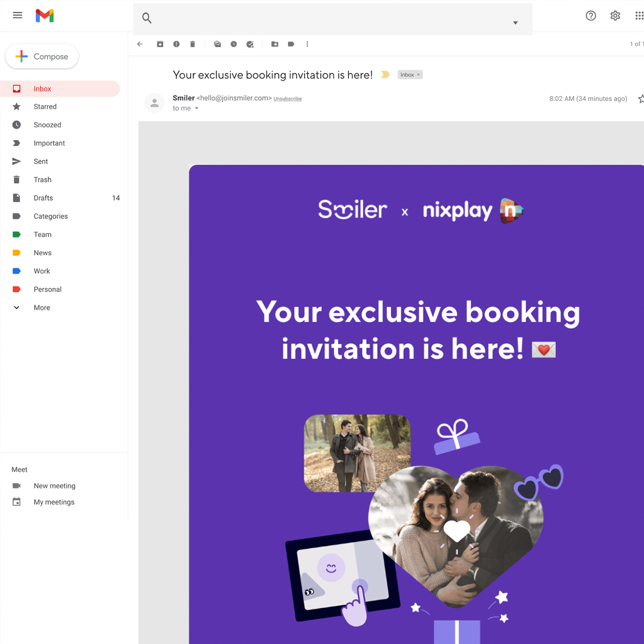The width and height of the screenshot is (644, 644).
Task: Move to folder icon
Action: pyautogui.click(x=275, y=44)
